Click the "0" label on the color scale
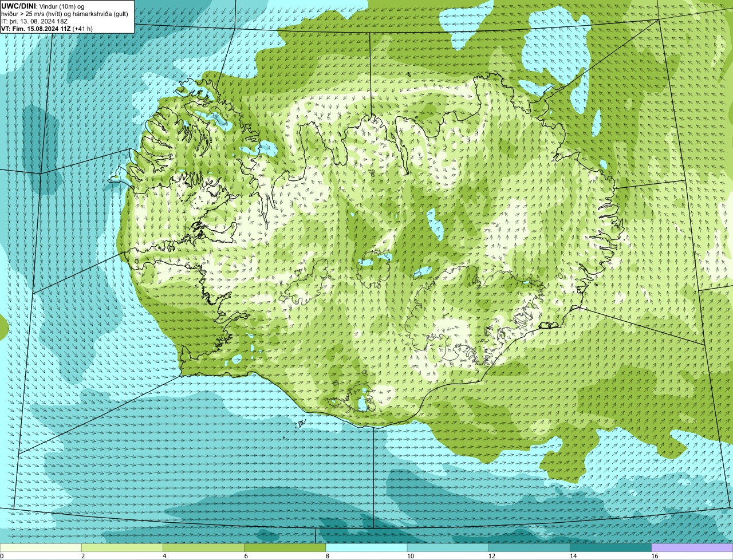 [x=2, y=556]
